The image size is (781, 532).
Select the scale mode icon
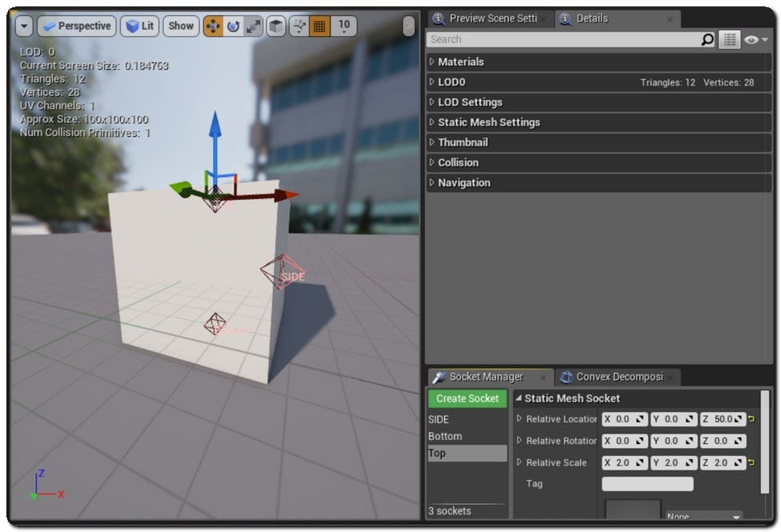(253, 26)
